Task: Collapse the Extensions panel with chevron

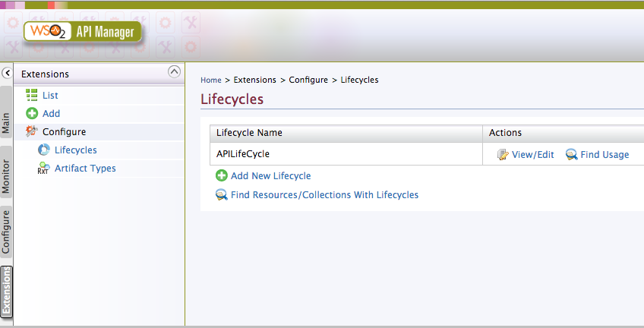Action: 174,72
